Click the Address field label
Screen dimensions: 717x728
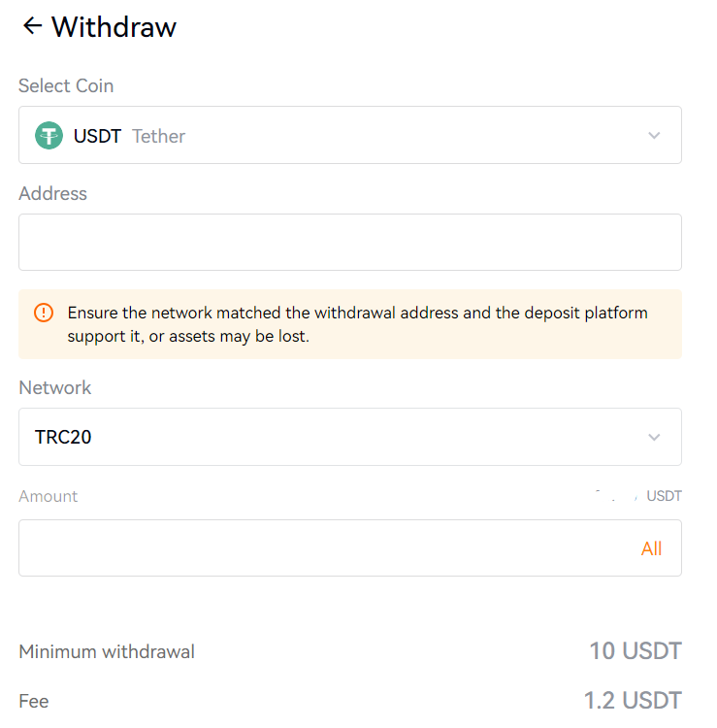[x=52, y=194]
